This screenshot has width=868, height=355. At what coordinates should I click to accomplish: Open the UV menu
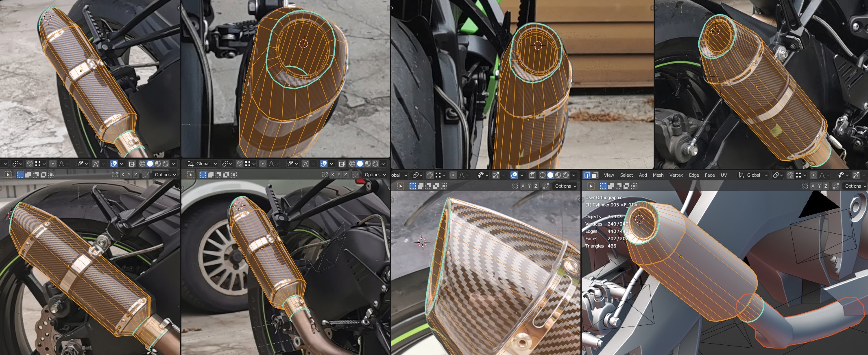724,175
